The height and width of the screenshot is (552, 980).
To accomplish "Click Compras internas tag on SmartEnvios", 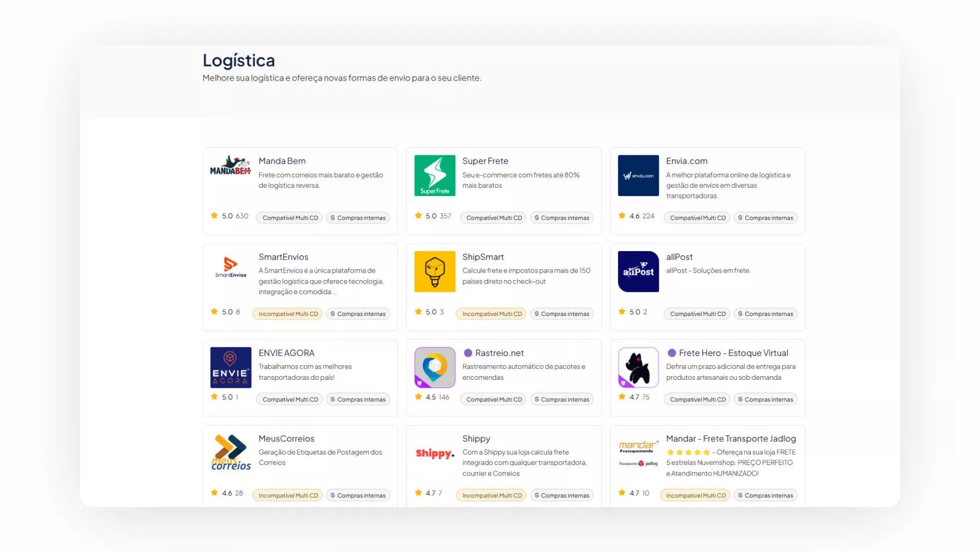I will [358, 314].
